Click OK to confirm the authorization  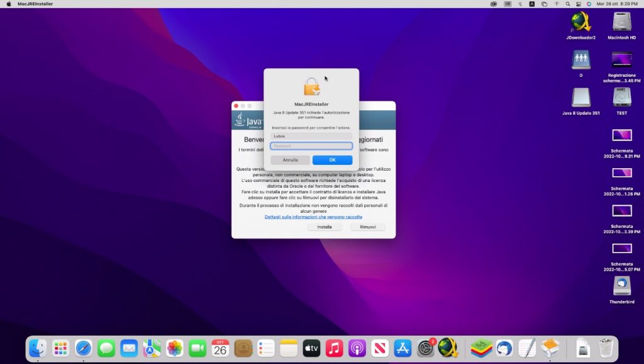331,160
